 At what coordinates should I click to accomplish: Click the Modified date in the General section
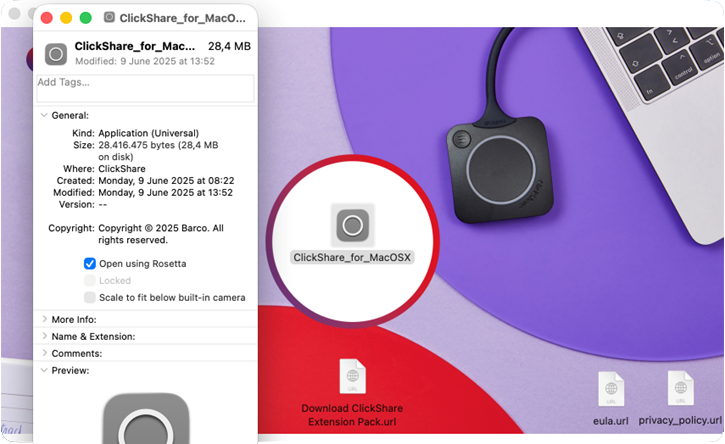(165, 192)
